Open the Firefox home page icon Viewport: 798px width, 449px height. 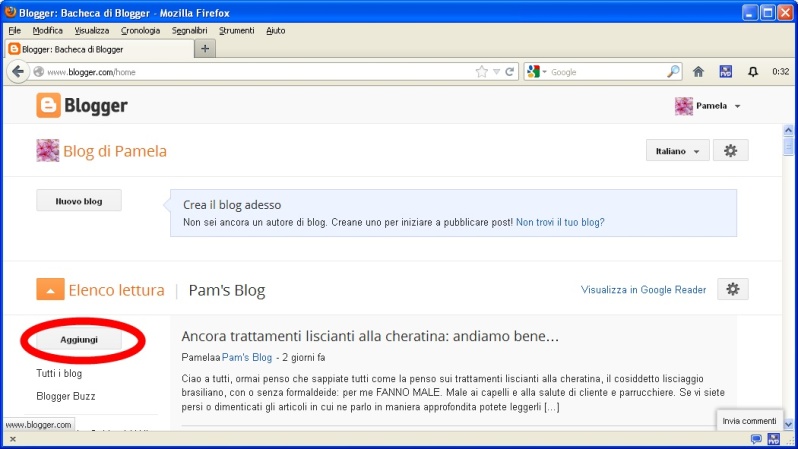click(x=698, y=72)
